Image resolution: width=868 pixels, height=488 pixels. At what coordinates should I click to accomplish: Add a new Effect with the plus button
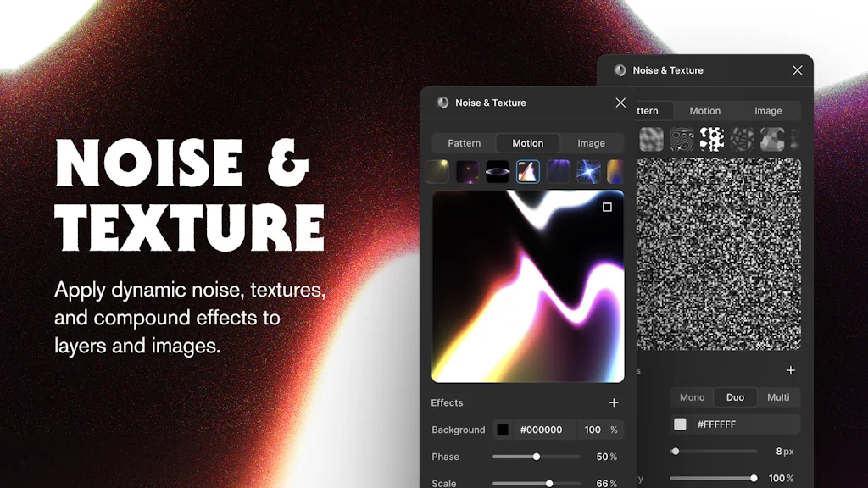point(614,402)
